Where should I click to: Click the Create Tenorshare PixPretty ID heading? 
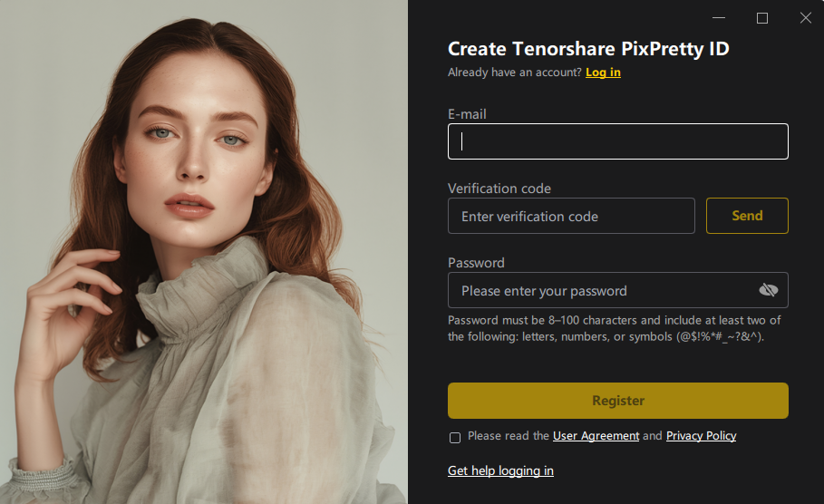(588, 49)
